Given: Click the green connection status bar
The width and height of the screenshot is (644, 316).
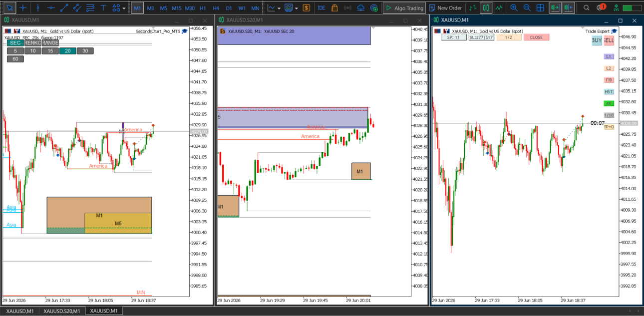Looking at the screenshot, I should [x=633, y=8].
